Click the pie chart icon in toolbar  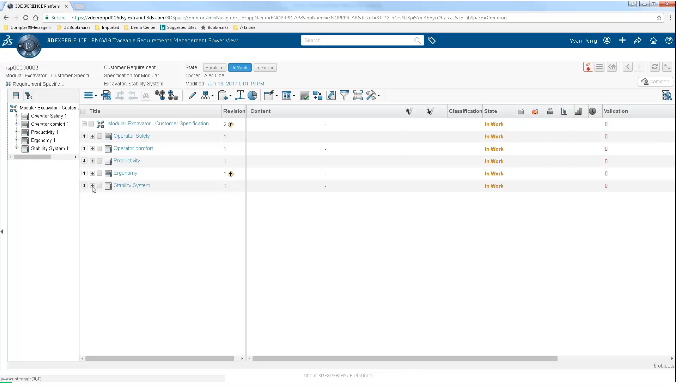253,96
